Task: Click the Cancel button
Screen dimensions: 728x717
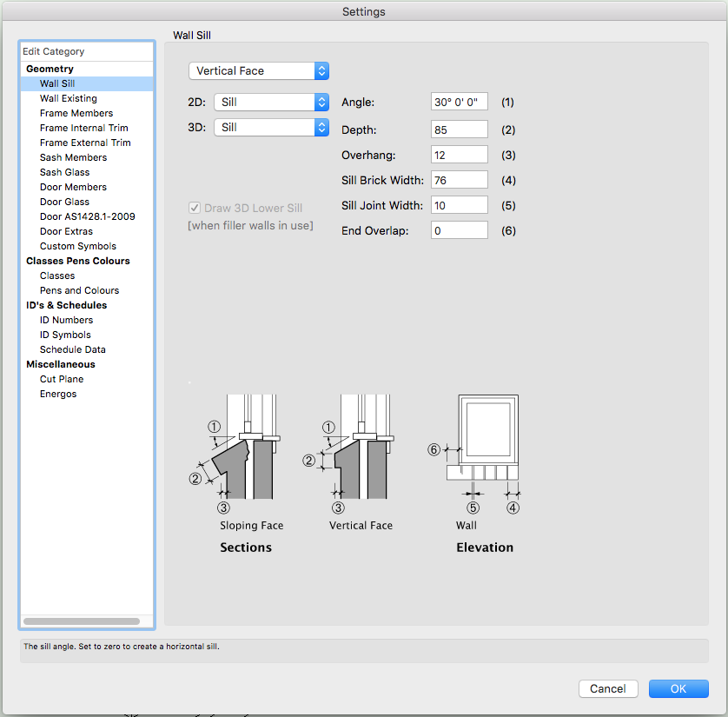Action: click(x=608, y=688)
